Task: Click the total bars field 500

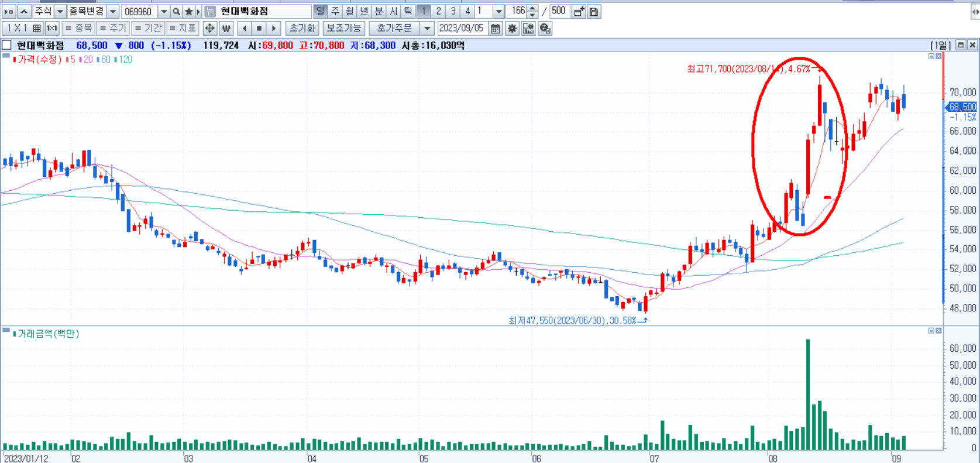Action: click(x=559, y=11)
